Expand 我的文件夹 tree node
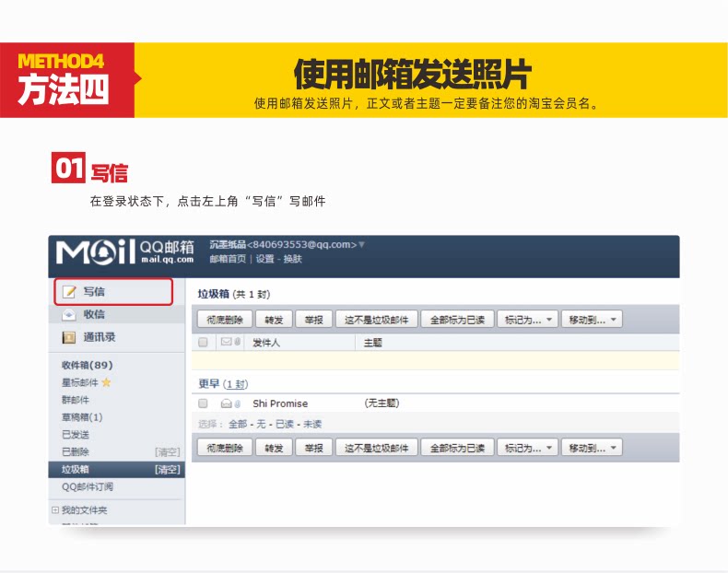Viewport: 728px width, 573px height. coord(55,510)
